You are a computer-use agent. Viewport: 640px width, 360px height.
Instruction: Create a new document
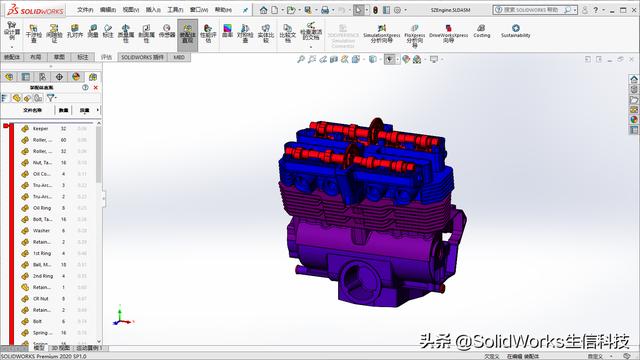pos(275,10)
